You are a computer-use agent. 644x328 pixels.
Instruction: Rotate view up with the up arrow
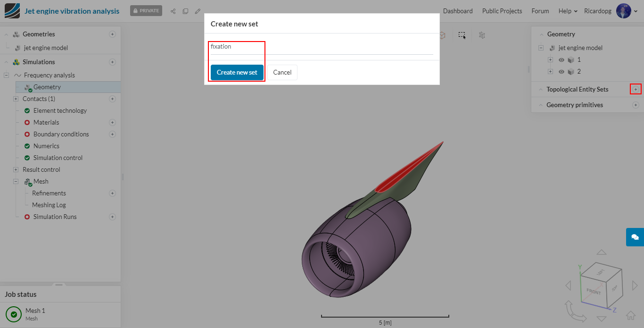pyautogui.click(x=601, y=252)
